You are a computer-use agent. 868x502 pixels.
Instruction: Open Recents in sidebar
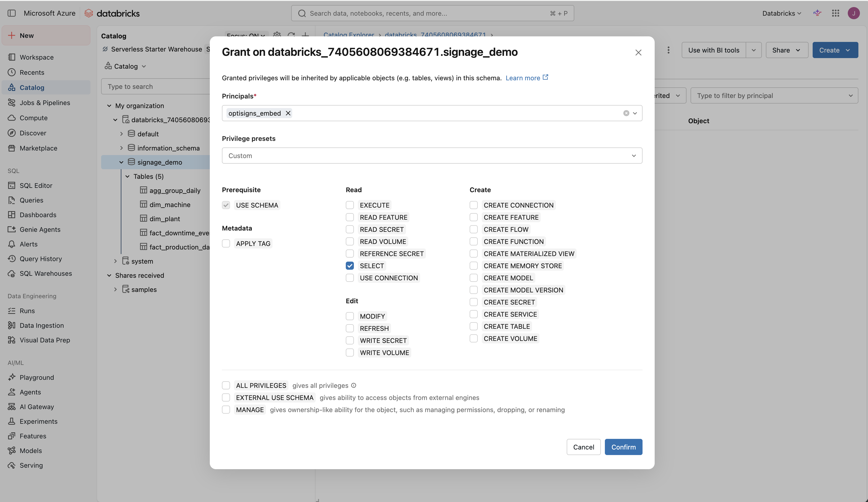pyautogui.click(x=46, y=72)
